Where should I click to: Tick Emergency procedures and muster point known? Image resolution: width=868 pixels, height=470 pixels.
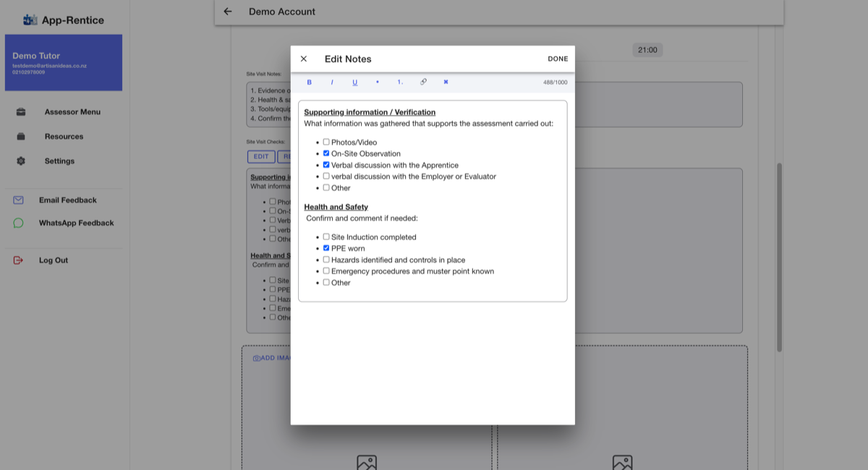click(x=326, y=271)
